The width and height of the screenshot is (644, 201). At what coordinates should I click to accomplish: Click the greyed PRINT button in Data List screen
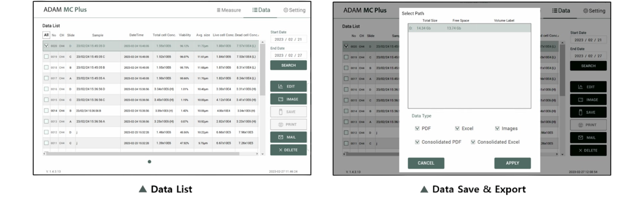(x=288, y=125)
